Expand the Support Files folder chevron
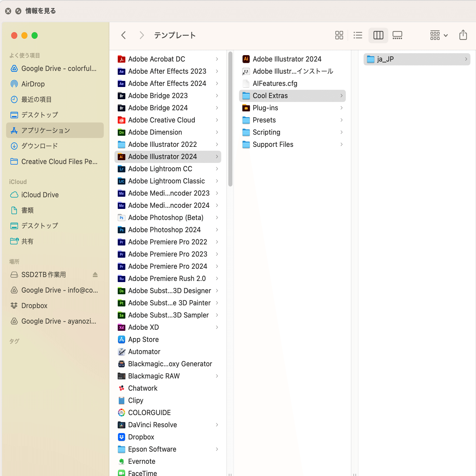The image size is (476, 476). pyautogui.click(x=342, y=144)
